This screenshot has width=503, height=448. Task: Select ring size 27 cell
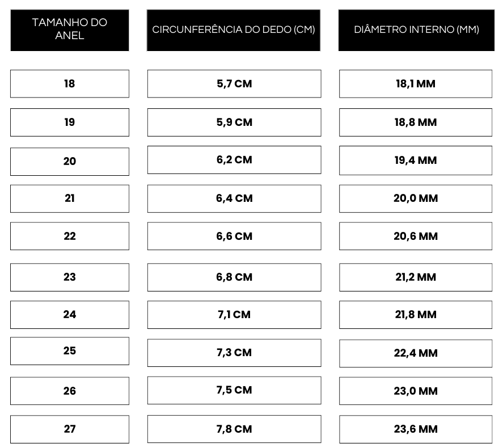[x=70, y=429]
